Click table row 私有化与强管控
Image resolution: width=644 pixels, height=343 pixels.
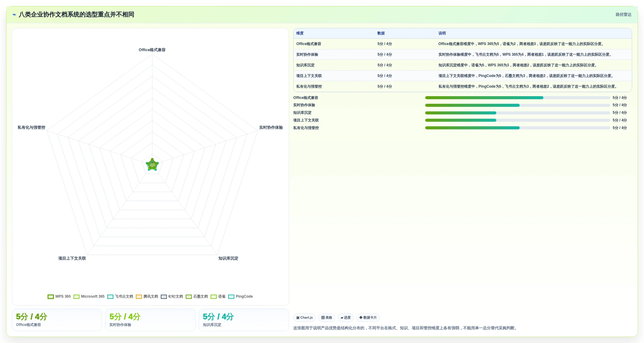coord(463,86)
